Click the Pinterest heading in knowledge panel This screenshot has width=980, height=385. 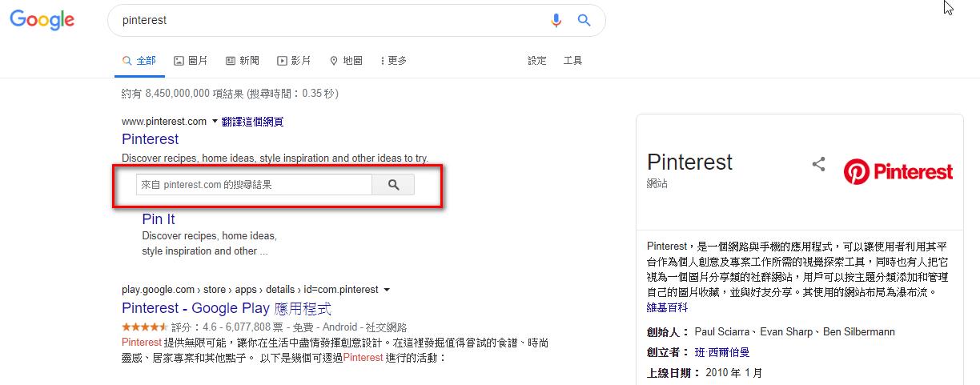point(689,162)
